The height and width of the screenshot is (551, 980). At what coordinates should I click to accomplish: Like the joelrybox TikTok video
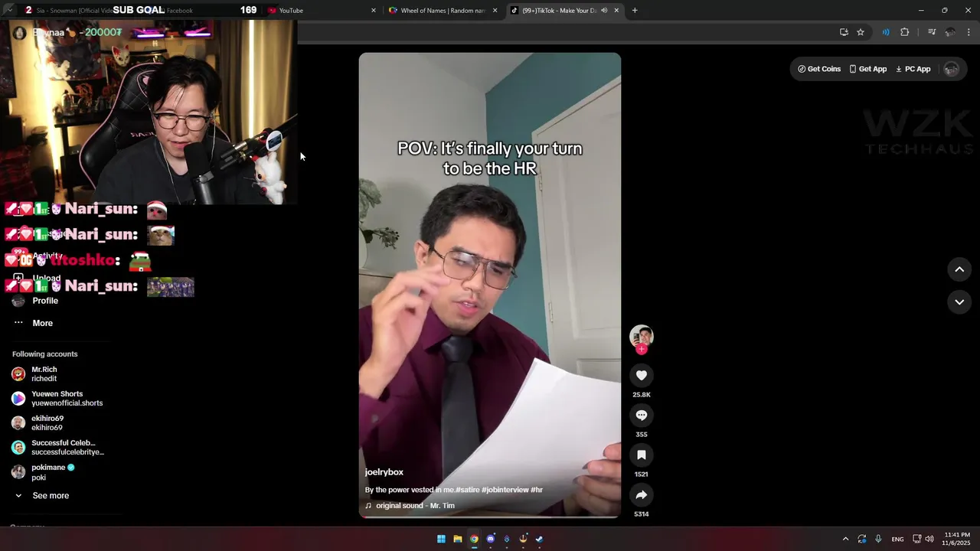pos(642,375)
